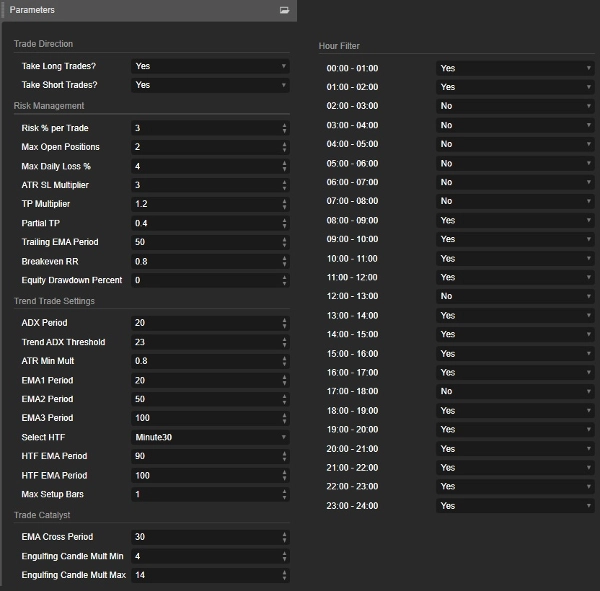Click the TP Multiplier value field
600x591 pixels.
click(210, 204)
